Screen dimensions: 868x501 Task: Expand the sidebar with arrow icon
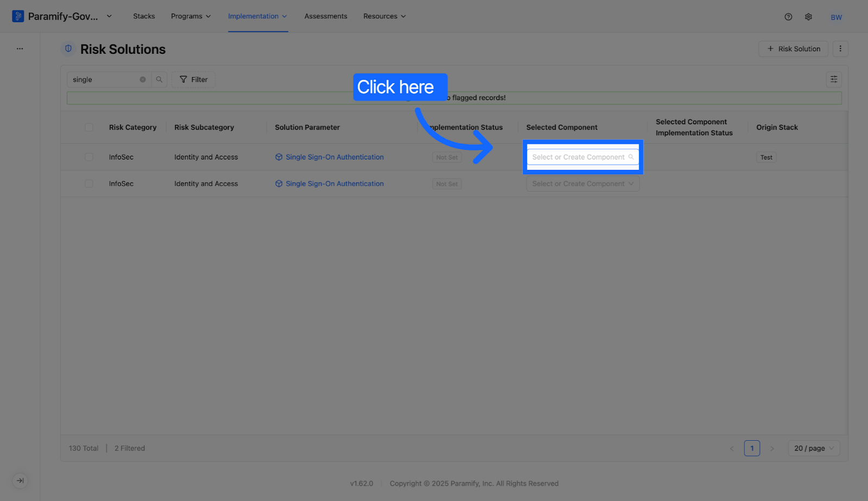[20, 480]
